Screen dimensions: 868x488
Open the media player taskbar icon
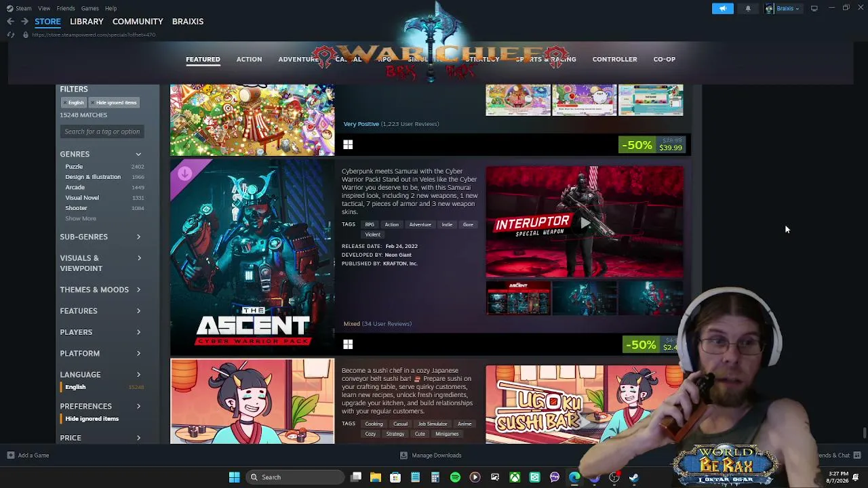point(475,477)
